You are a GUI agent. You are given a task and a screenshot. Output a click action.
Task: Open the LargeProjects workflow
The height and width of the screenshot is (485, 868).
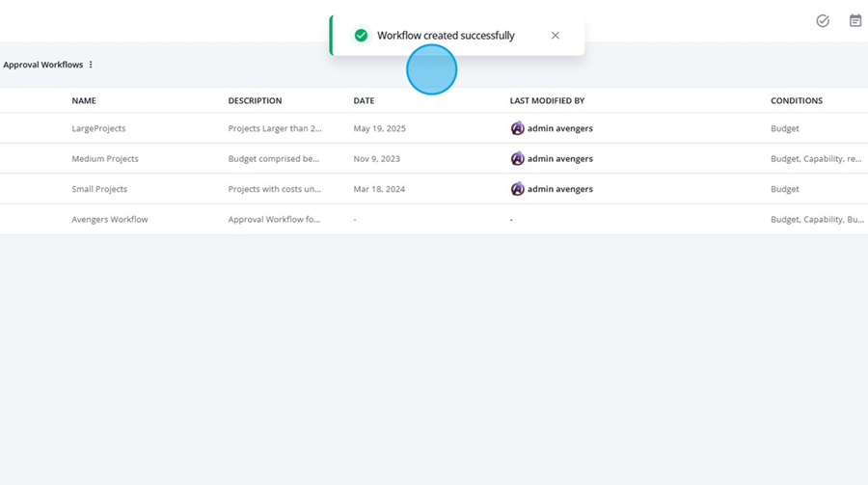pos(98,128)
